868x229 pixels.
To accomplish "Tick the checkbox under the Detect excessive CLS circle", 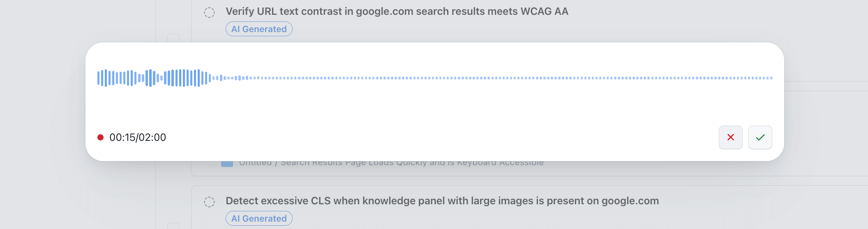I will pos(173,226).
